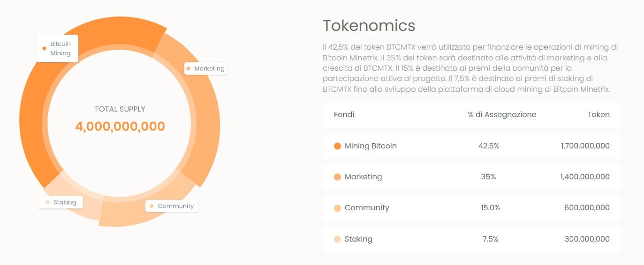This screenshot has width=644, height=265.
Task: Click the % di Assegnazione column header
Action: click(502, 114)
